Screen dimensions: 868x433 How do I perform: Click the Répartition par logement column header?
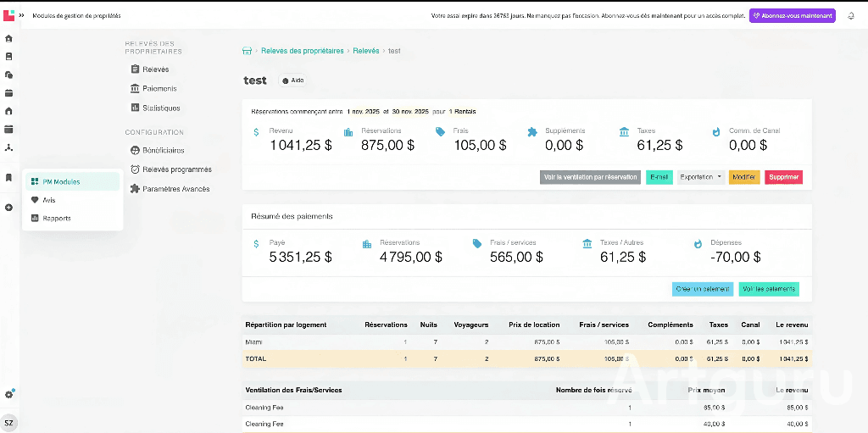pos(286,325)
